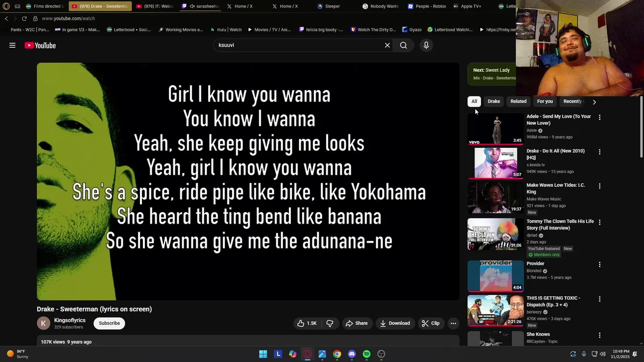The width and height of the screenshot is (644, 362).
Task: Like the video with thumbs up
Action: tap(307, 323)
